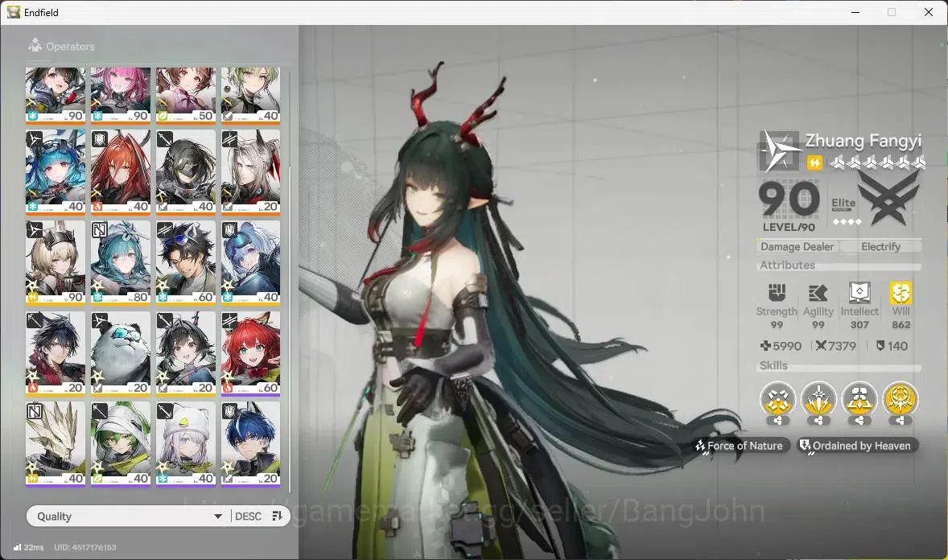Toggle the DESC sort order
Screen dimensions: 948x560
tap(248, 516)
